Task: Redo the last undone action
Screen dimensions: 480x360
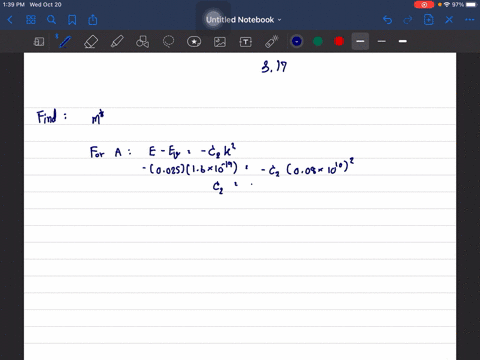Action: coord(408,20)
